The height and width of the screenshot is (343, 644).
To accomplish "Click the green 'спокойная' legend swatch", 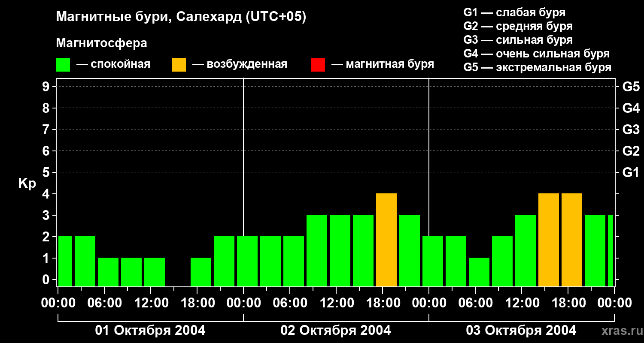I will [x=63, y=65].
